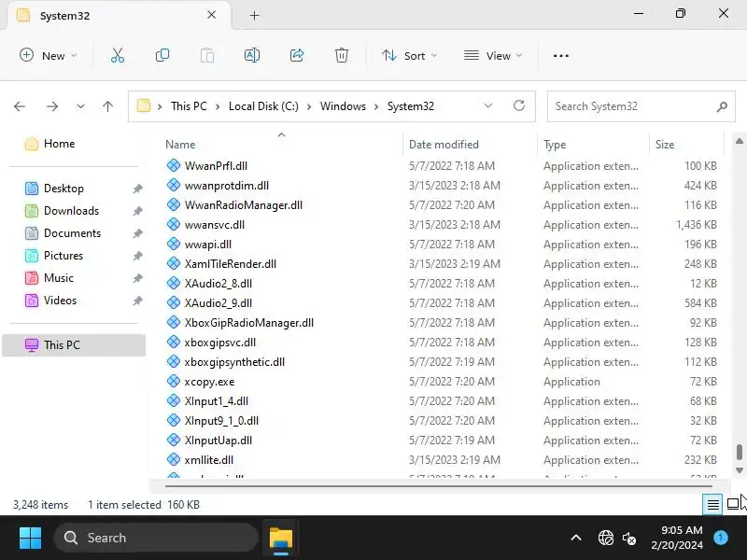Expand chevron after Windows breadcrumb
This screenshot has height=560, width=747.
376,106
